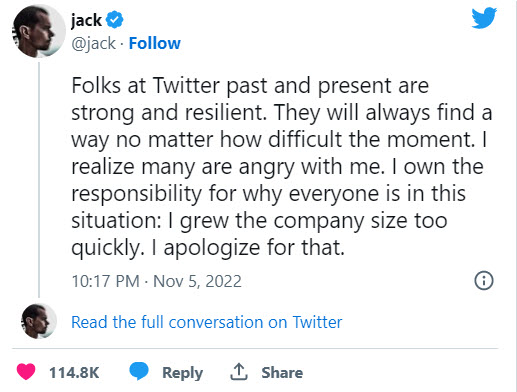View the 114.8K likes count
517x392 pixels.
coord(74,372)
